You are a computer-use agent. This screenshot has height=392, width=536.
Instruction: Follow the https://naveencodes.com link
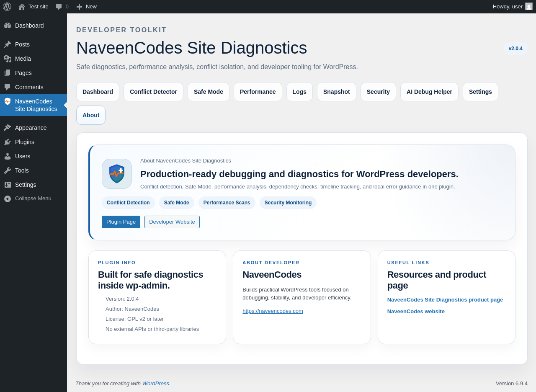point(273,311)
